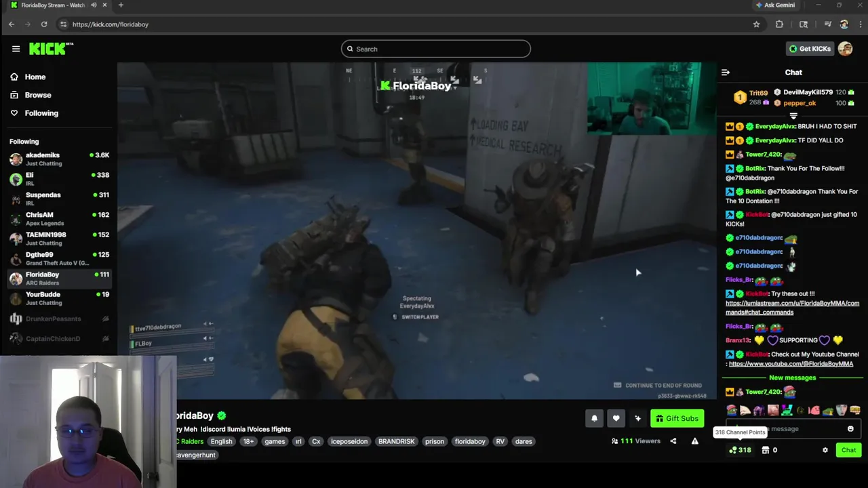The height and width of the screenshot is (488, 868).
Task: Follow channel with the heart icon
Action: pyautogui.click(x=616, y=418)
